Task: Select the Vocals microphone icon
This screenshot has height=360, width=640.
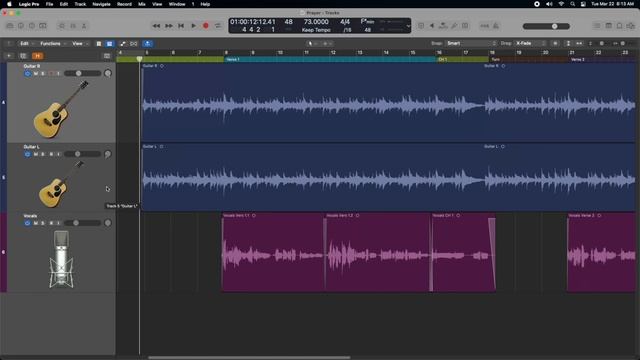Action: [x=62, y=259]
